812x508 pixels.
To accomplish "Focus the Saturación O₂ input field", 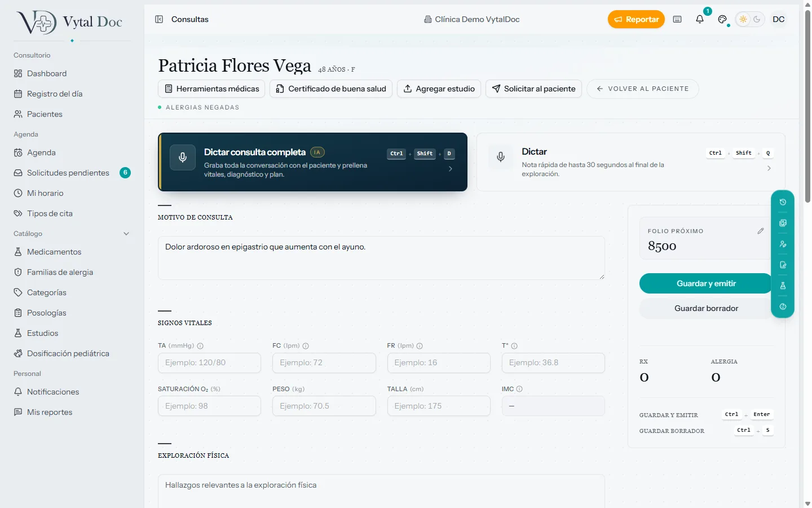I will click(209, 406).
